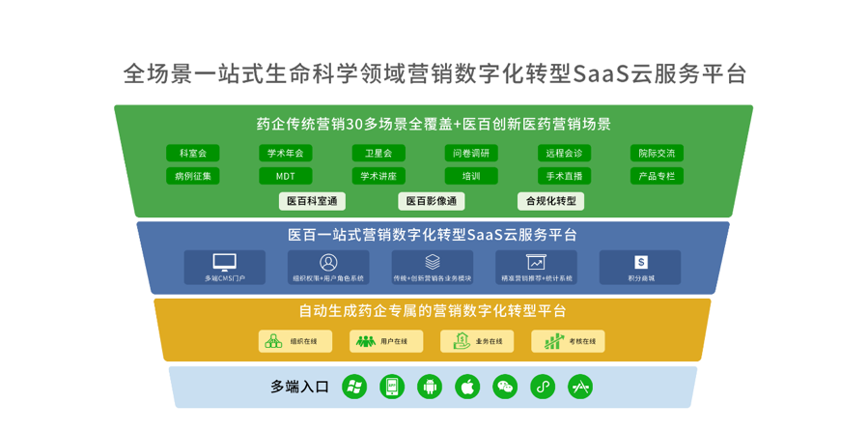The width and height of the screenshot is (868, 432).
Task: Click the house-in-hand icon beside 业务在线
Action: 462,341
